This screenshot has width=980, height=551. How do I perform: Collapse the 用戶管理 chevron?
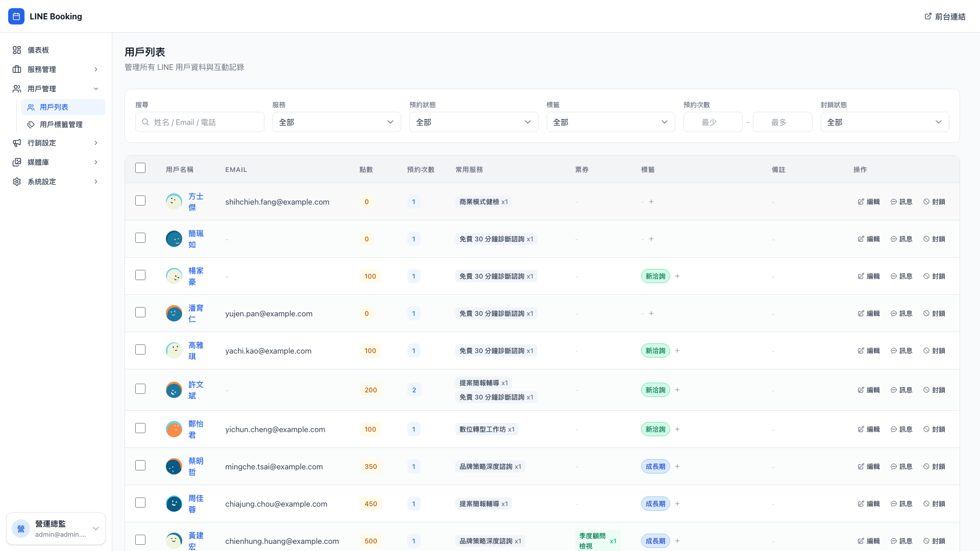point(96,89)
